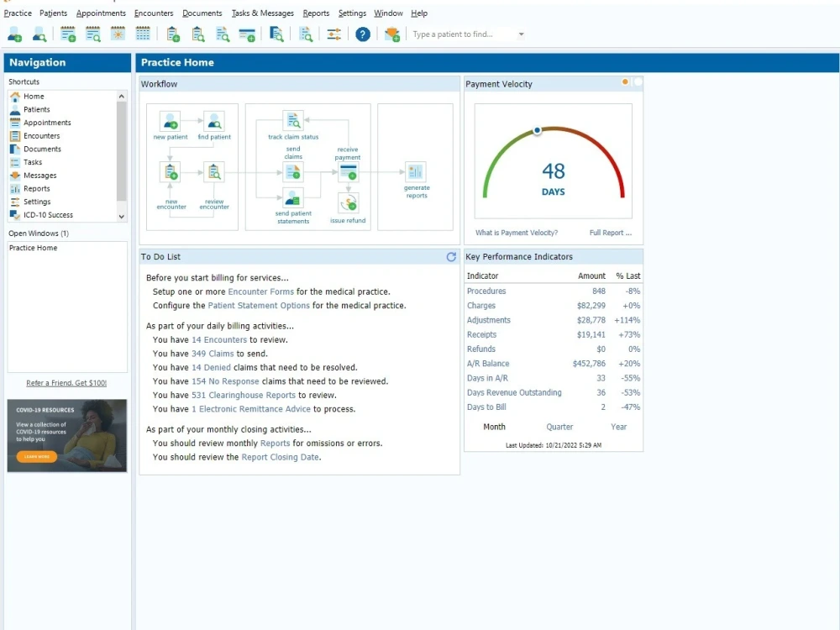The width and height of the screenshot is (840, 630).
Task: Switch KPI view to Year
Action: [619, 427]
